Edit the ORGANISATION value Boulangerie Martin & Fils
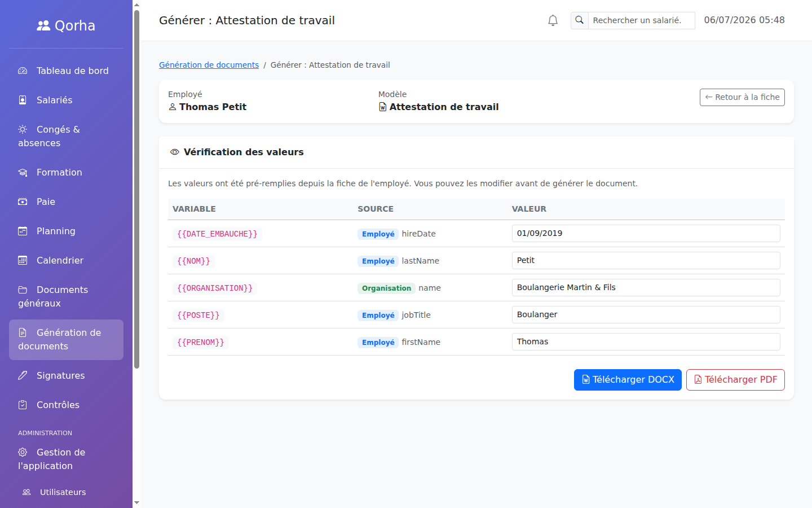Image resolution: width=812 pixels, height=508 pixels. pyautogui.click(x=646, y=287)
